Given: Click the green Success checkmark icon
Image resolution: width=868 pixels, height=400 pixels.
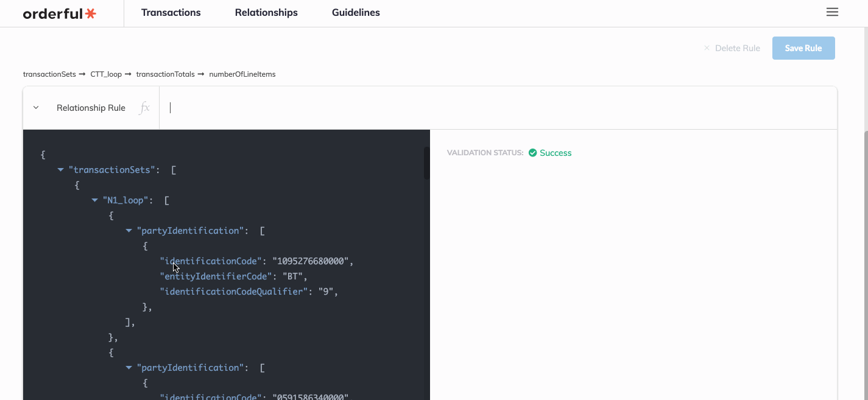Looking at the screenshot, I should coord(532,152).
